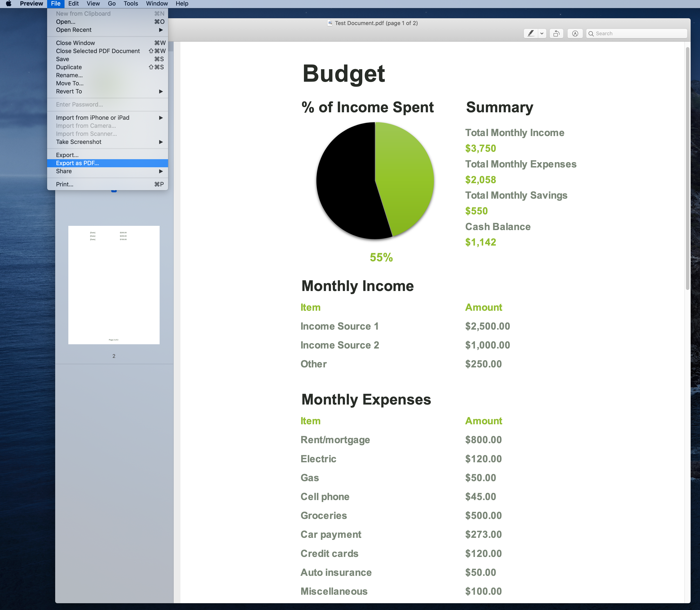The width and height of the screenshot is (700, 610).
Task: Click the magnifier icon in Search field
Action: click(x=591, y=34)
